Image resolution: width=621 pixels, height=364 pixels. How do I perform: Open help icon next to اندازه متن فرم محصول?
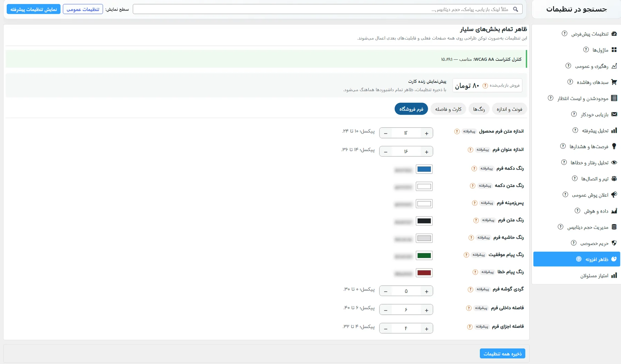click(457, 131)
